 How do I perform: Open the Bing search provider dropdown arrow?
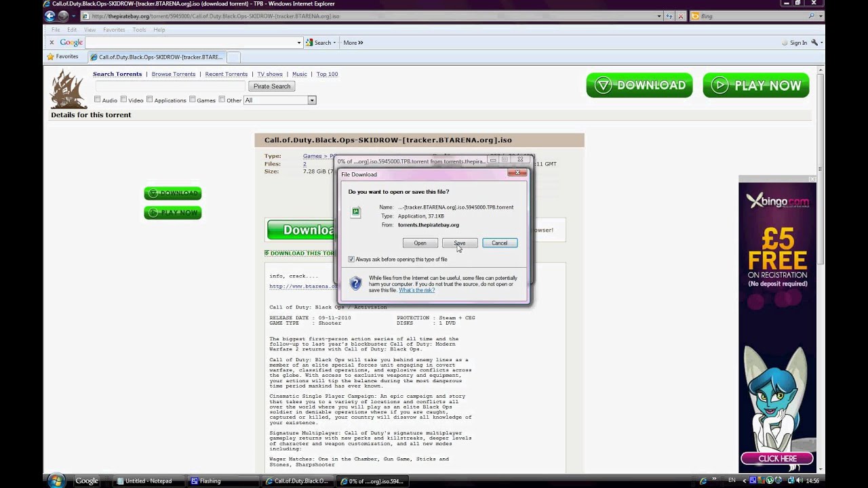(821, 16)
